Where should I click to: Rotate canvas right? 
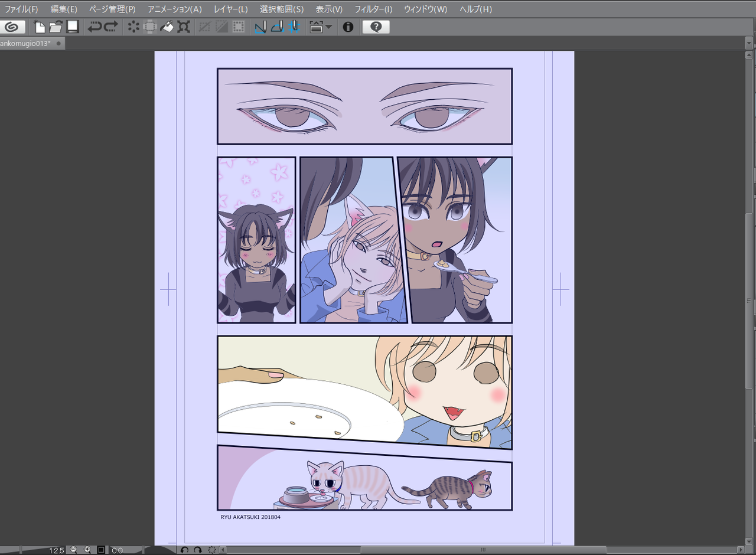tap(198, 550)
